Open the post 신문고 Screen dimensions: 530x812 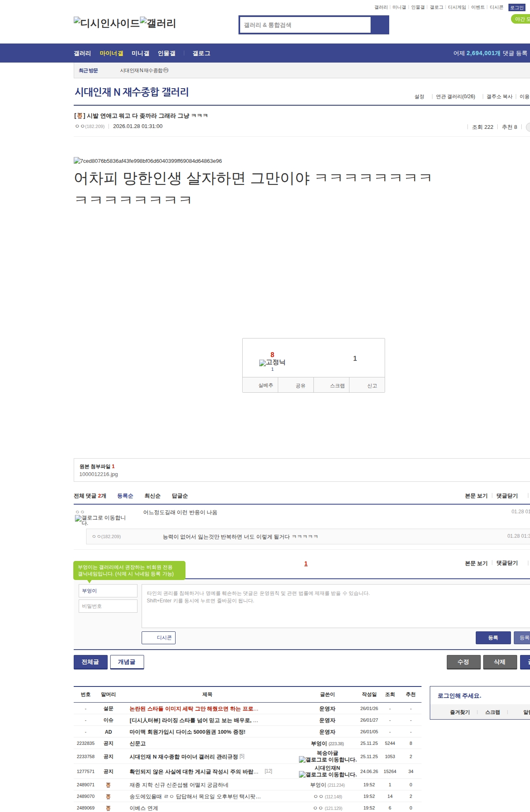tap(137, 744)
